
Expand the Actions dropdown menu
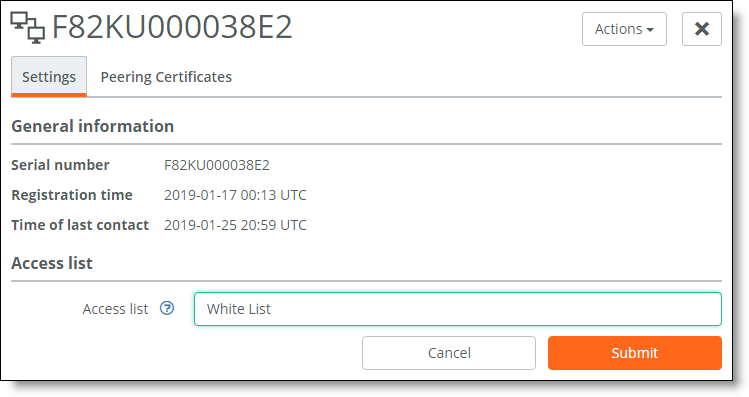[x=624, y=29]
